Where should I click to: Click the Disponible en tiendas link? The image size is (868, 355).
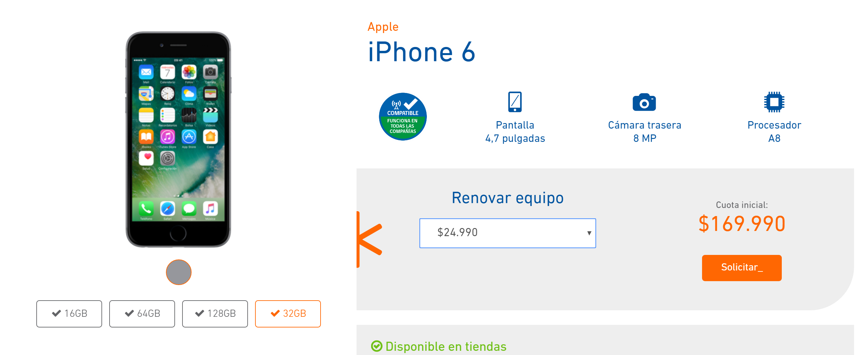coord(445,346)
